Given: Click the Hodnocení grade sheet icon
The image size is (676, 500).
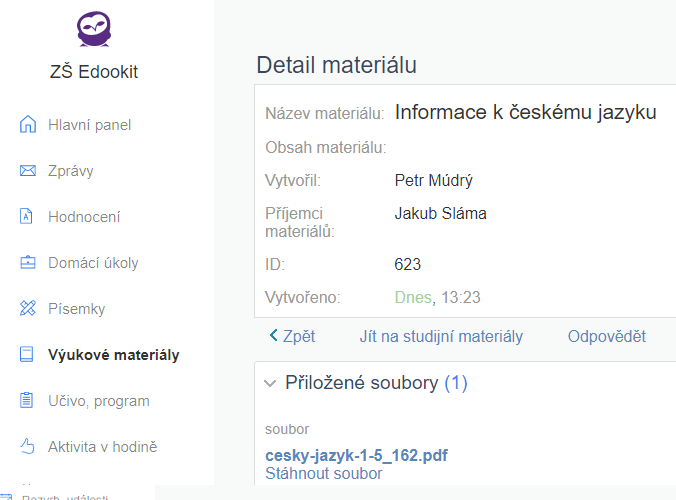Looking at the screenshot, I should click(27, 217).
